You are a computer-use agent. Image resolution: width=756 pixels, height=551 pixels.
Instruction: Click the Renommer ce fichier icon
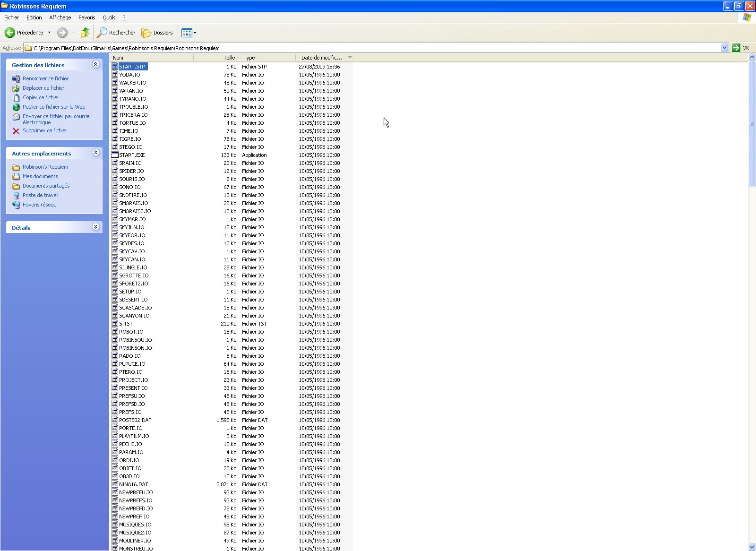point(16,79)
